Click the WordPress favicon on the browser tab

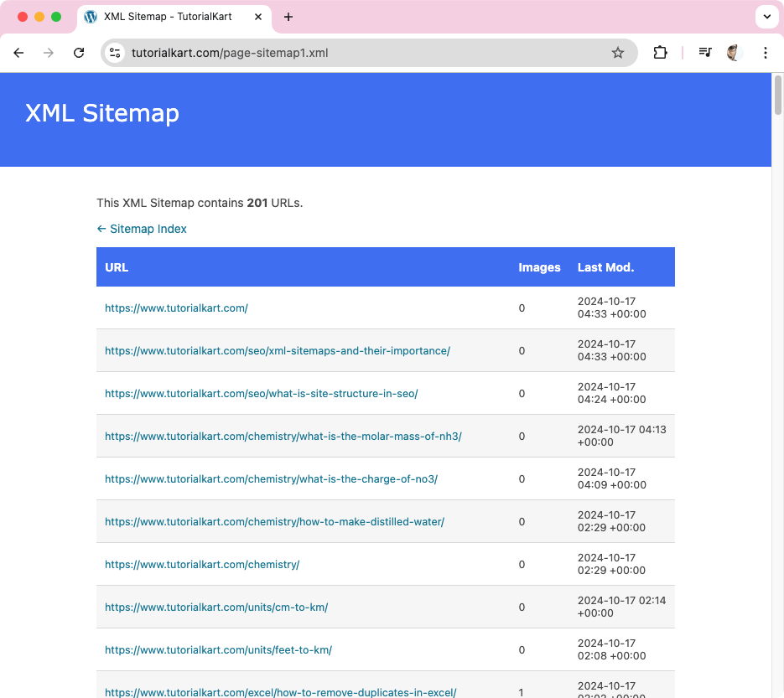tap(91, 16)
